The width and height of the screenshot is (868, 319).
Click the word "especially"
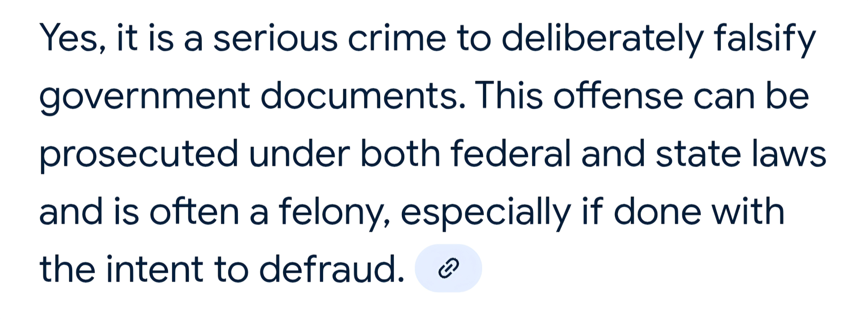click(x=486, y=212)
